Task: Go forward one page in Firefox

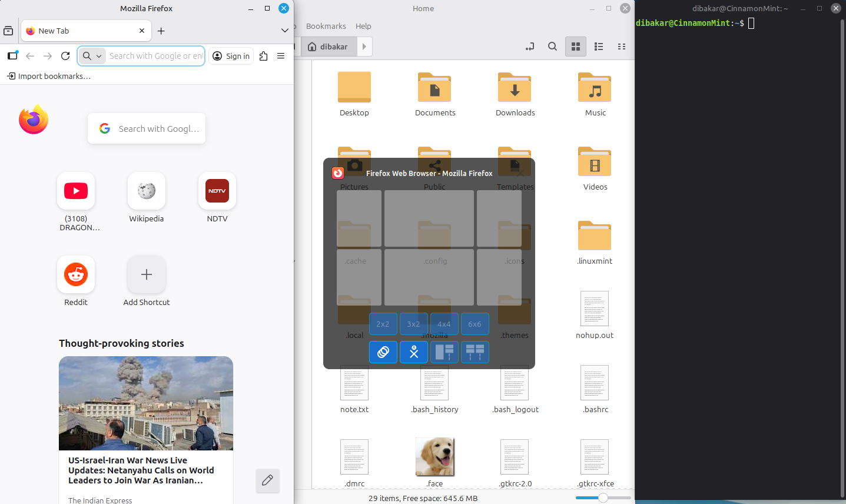Action: click(x=48, y=56)
